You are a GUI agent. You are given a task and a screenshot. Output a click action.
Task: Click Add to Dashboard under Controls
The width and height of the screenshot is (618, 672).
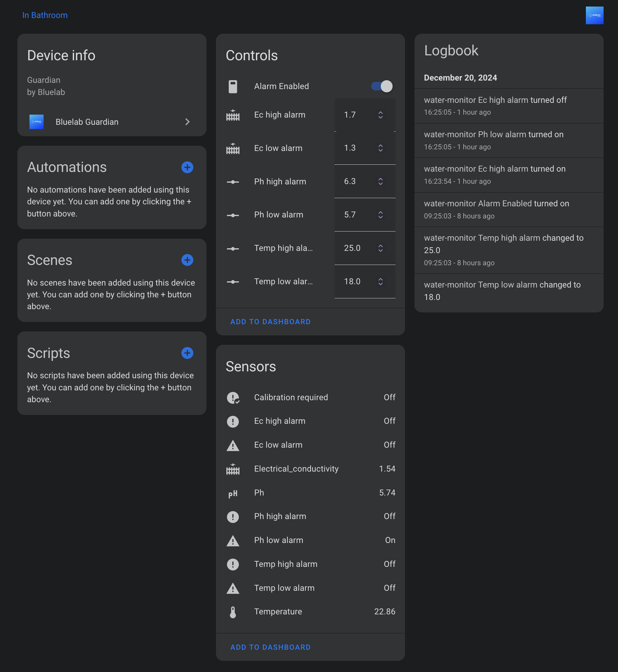(x=270, y=322)
